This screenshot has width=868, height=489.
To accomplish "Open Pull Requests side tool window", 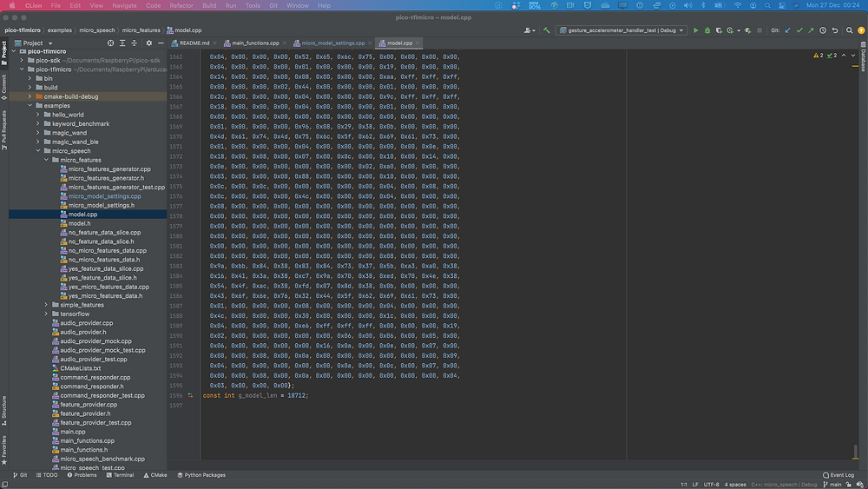I will coord(3,130).
